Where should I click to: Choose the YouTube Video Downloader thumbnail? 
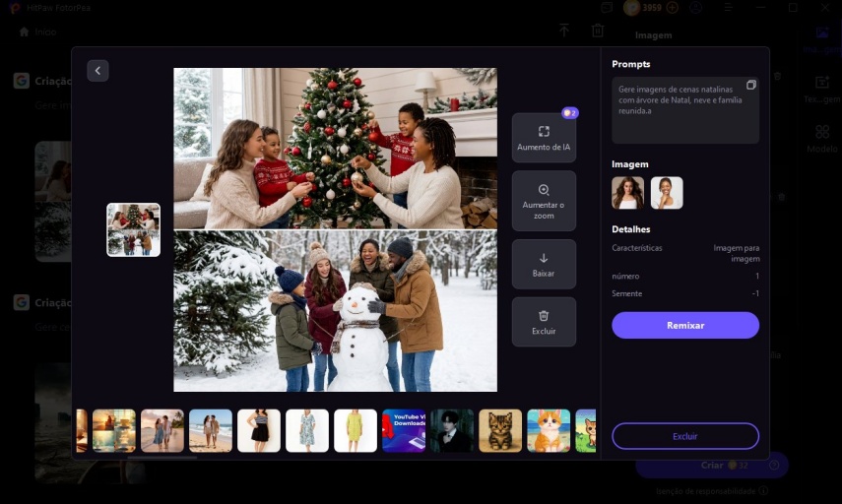[x=404, y=431]
